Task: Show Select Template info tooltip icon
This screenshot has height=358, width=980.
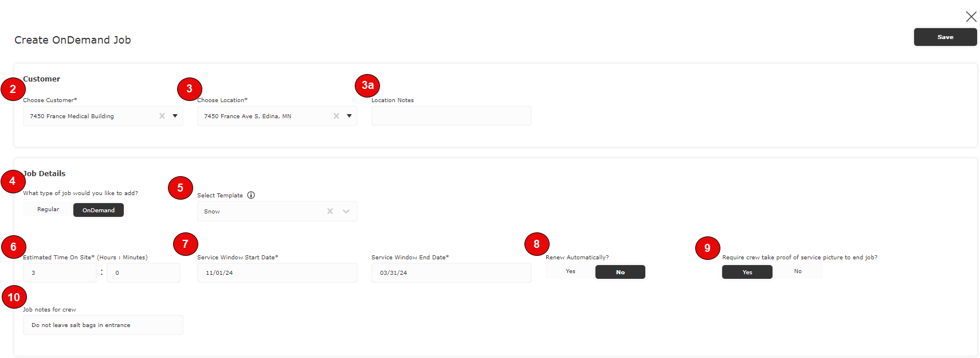Action: (x=251, y=195)
